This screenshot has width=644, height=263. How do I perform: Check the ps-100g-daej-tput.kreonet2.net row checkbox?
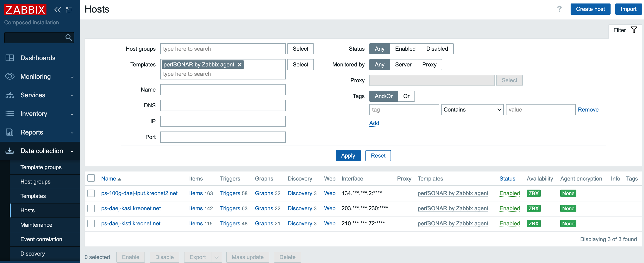[x=91, y=193]
